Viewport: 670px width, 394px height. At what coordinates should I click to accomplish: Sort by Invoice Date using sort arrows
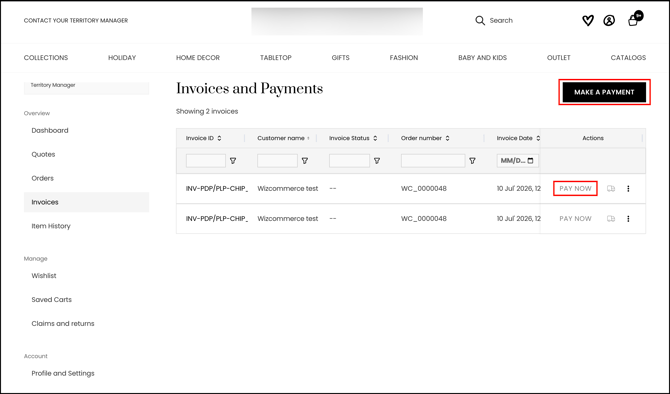(538, 138)
